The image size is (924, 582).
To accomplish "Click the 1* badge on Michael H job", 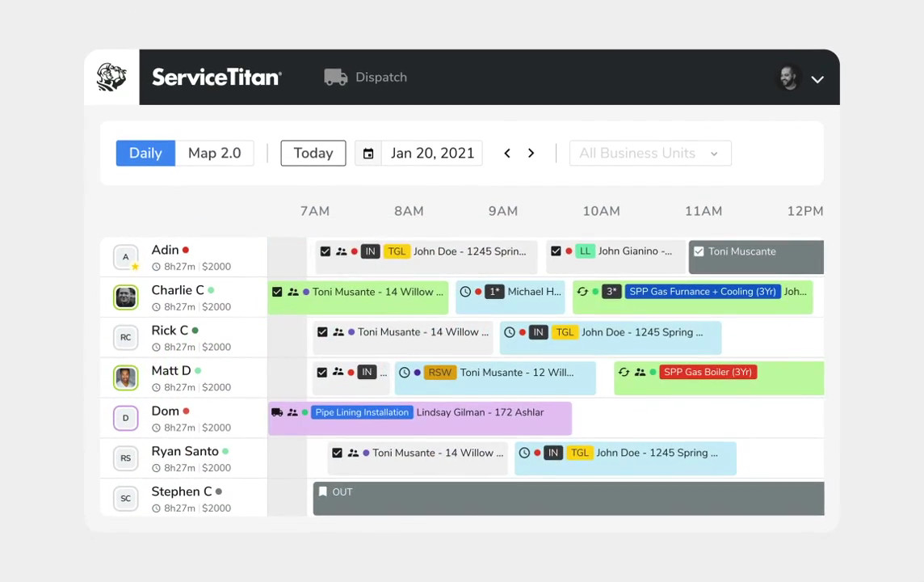I will pos(494,291).
